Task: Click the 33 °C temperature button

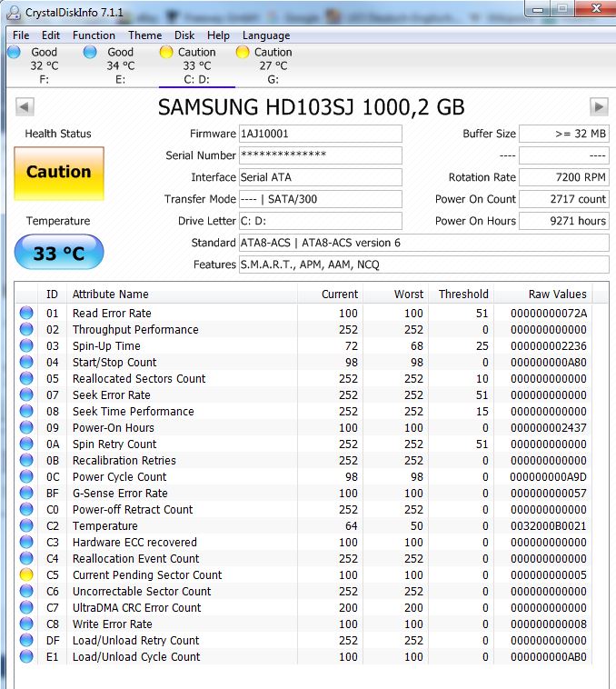Action: (59, 252)
